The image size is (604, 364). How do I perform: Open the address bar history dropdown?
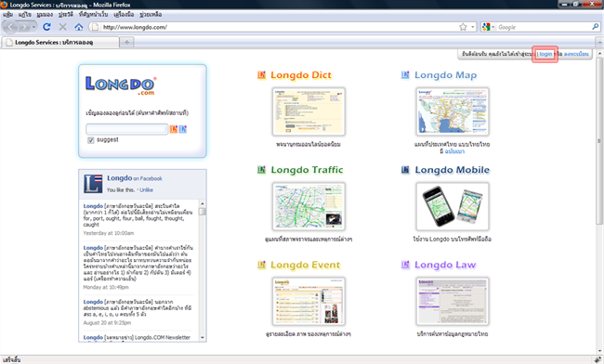tap(473, 27)
